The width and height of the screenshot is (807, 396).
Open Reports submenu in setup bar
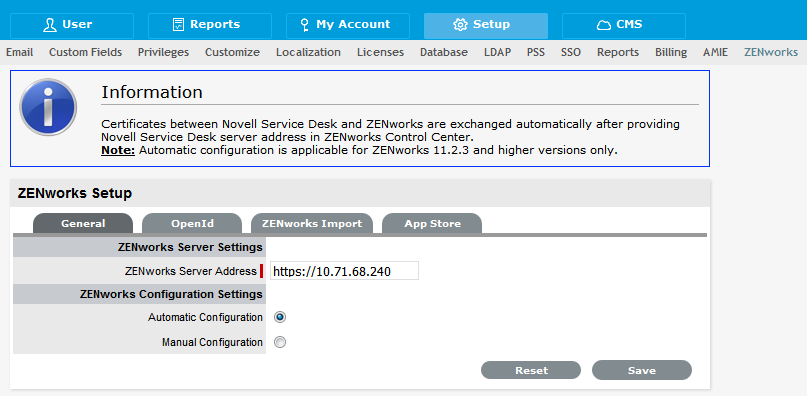618,53
